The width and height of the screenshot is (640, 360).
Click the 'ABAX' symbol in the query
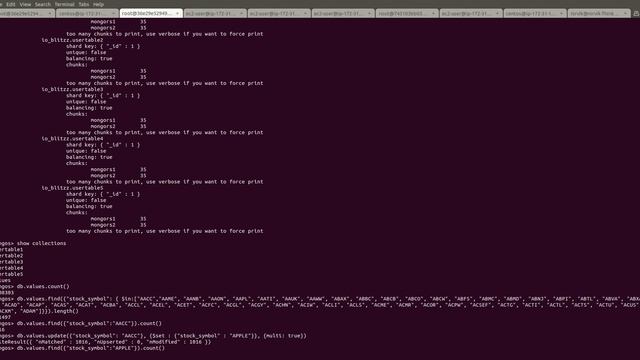[x=341, y=299]
